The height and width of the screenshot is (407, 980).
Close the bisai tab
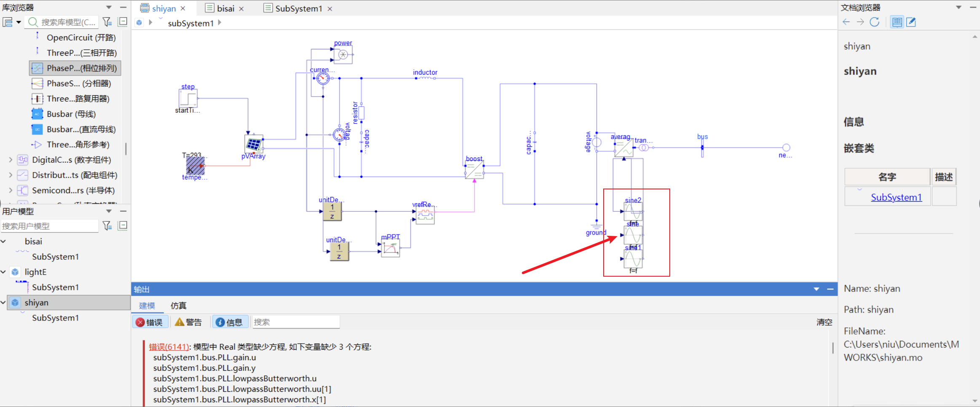242,9
